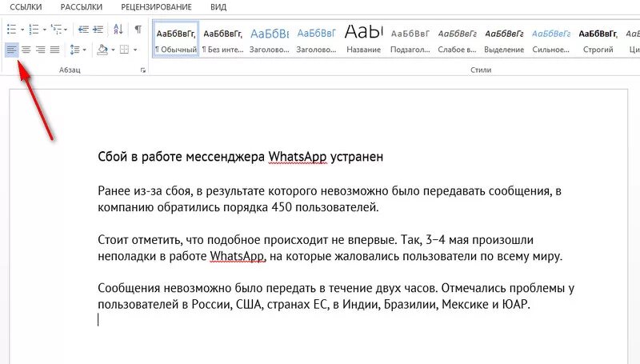Viewport: 640px width, 364px height.
Task: Click the word 'Сообщения' starting last paragraph
Action: click(129, 288)
